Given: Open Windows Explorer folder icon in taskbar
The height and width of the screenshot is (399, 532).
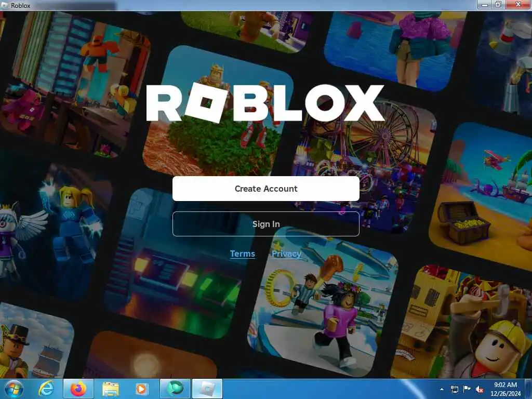Looking at the screenshot, I should (x=111, y=389).
